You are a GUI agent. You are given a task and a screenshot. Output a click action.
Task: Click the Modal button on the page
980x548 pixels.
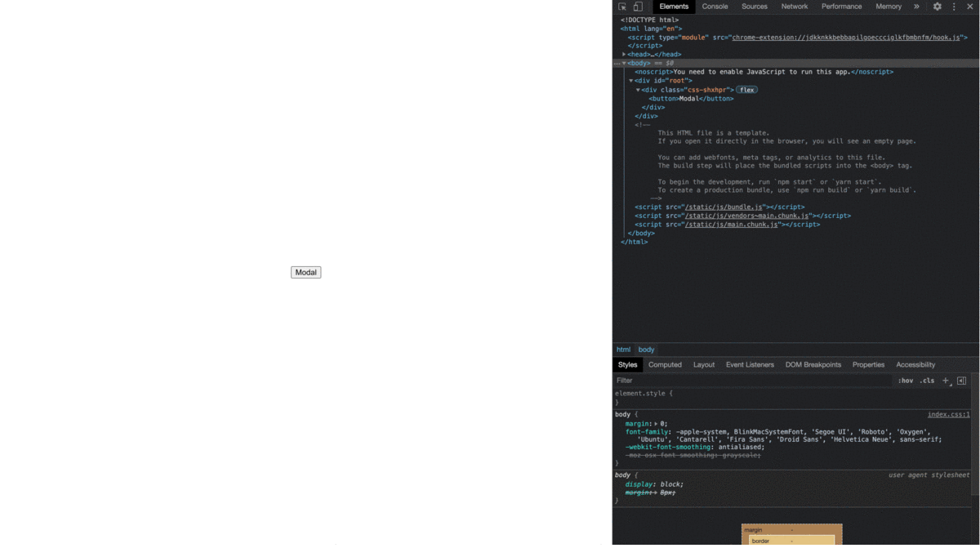305,272
